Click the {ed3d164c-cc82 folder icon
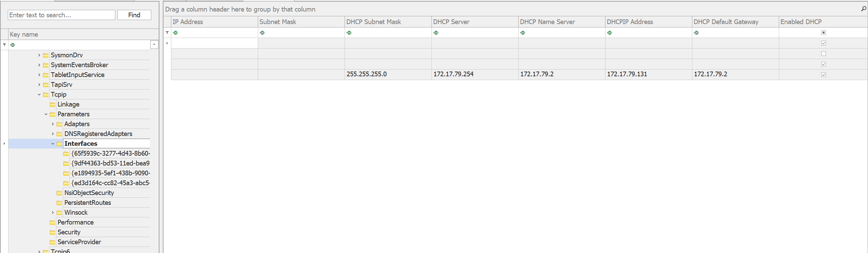 (x=66, y=183)
